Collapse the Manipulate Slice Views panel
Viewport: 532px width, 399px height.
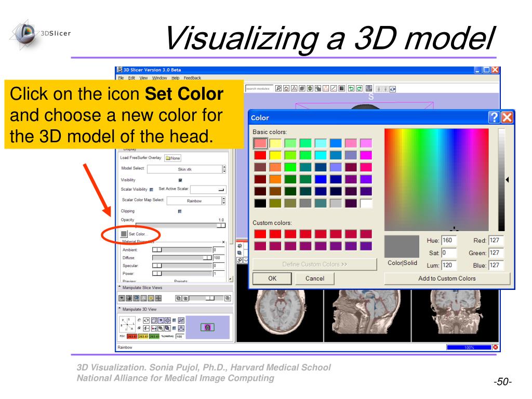click(x=119, y=287)
